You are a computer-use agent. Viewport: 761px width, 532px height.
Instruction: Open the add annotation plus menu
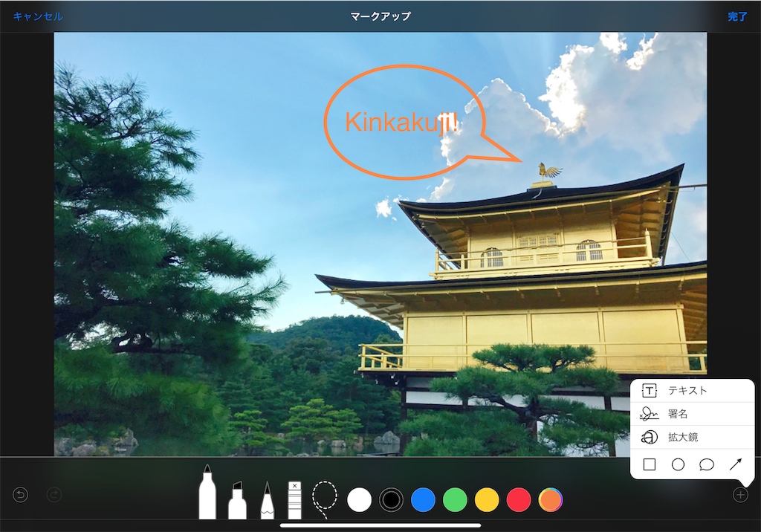pos(739,494)
